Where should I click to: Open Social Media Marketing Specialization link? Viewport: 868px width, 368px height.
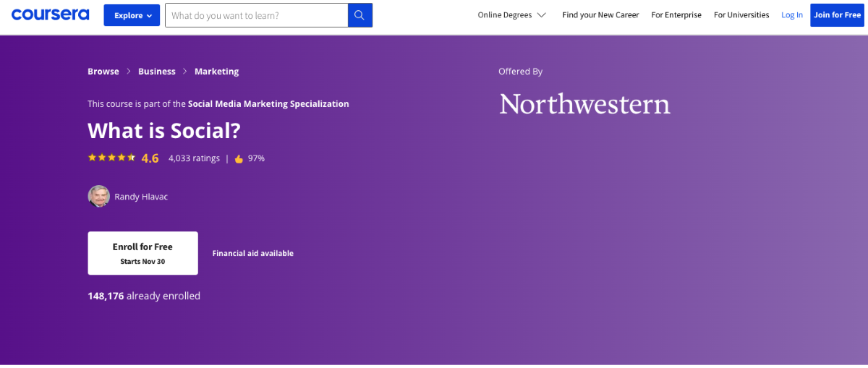(268, 104)
